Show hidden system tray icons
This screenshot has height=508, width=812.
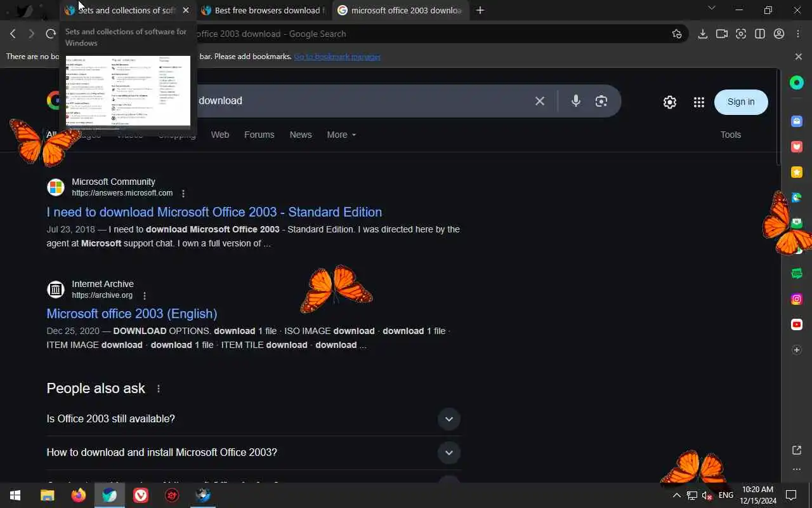click(x=676, y=495)
